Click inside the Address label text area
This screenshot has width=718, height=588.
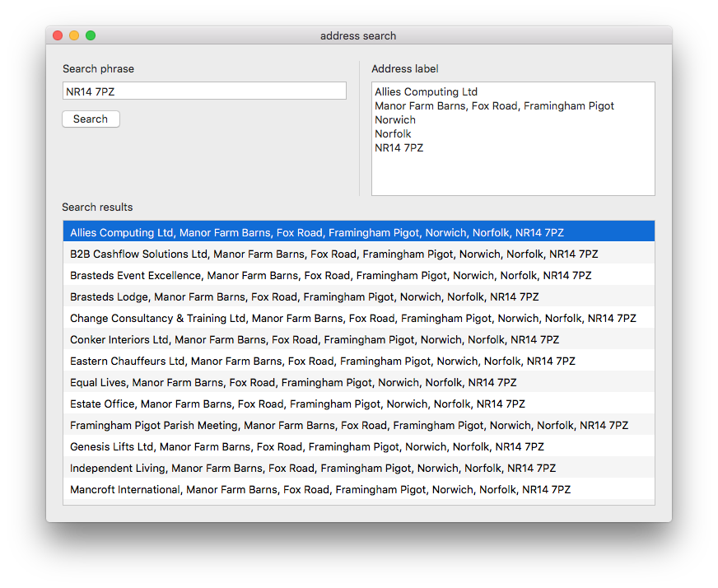click(x=513, y=138)
